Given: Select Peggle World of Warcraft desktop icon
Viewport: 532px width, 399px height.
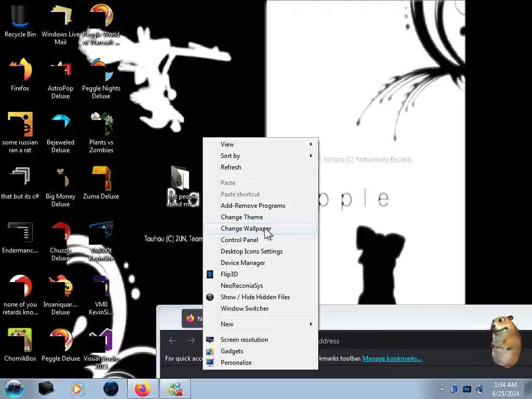Looking at the screenshot, I should (101, 24).
